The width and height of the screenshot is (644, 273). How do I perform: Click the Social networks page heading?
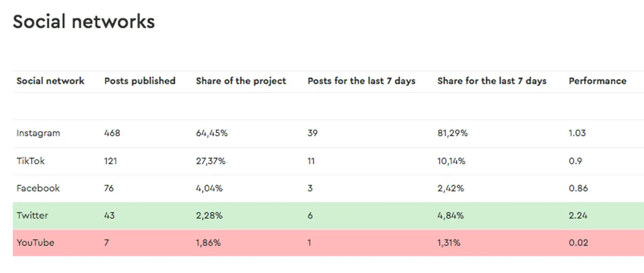[84, 22]
